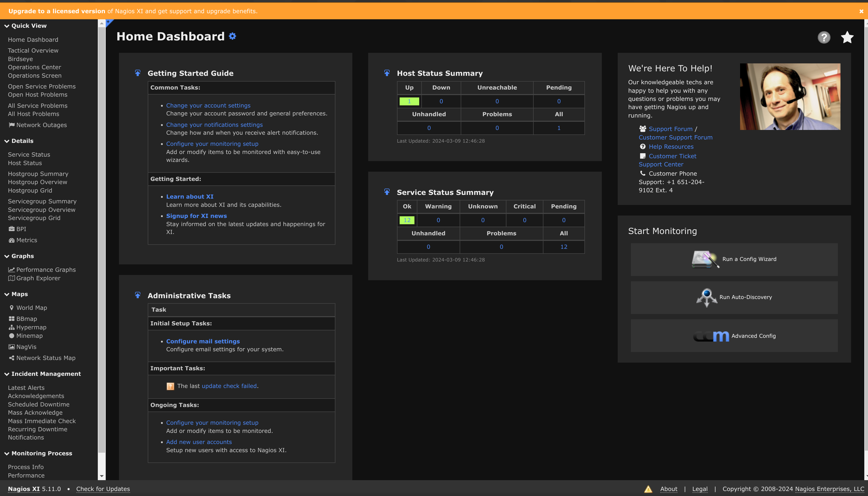Open Scheduled Downtime page
Viewport: 868px width, 496px height.
coord(39,404)
